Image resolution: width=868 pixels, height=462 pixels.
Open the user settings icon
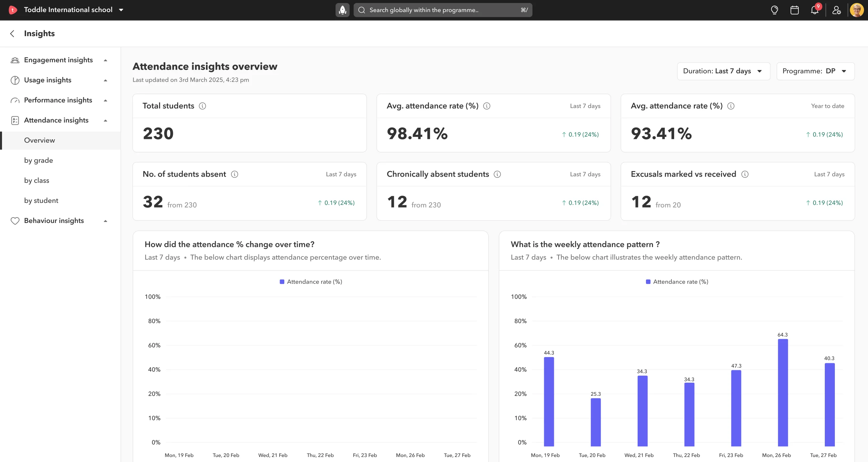(836, 10)
